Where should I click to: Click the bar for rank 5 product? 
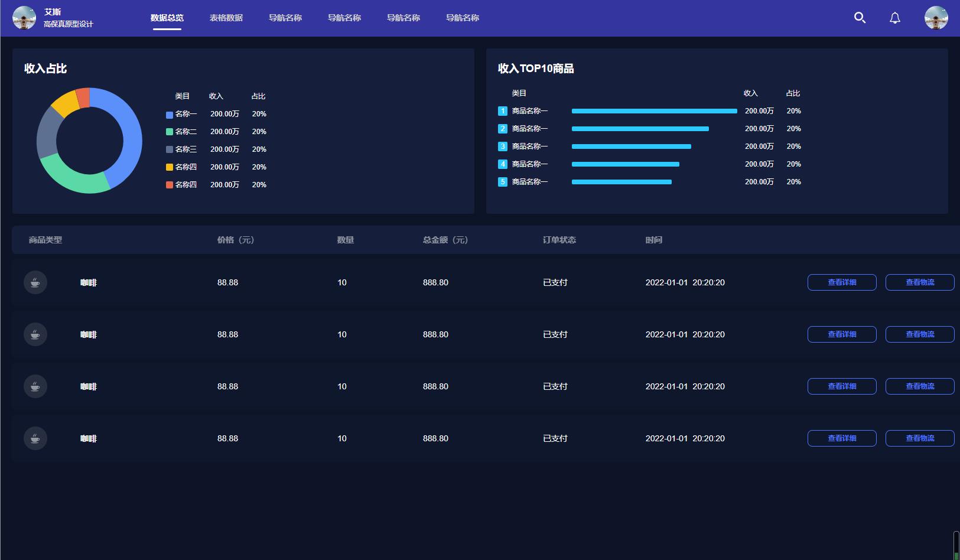pos(621,182)
